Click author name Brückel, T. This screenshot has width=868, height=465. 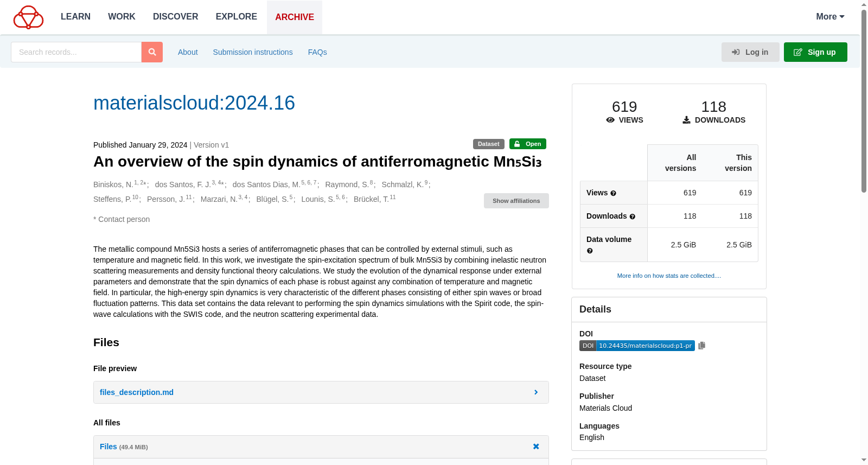(371, 199)
